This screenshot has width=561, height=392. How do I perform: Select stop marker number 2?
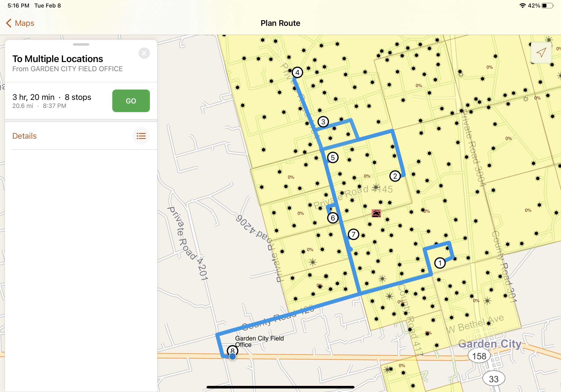[x=395, y=176]
